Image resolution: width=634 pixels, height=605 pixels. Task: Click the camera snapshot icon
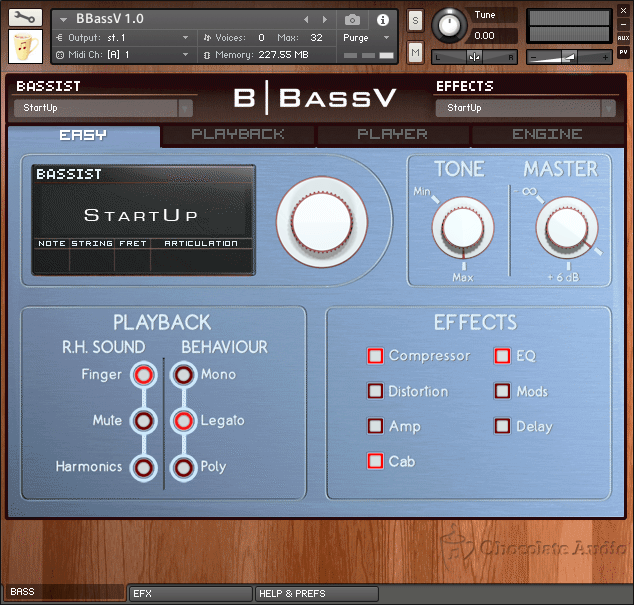352,19
